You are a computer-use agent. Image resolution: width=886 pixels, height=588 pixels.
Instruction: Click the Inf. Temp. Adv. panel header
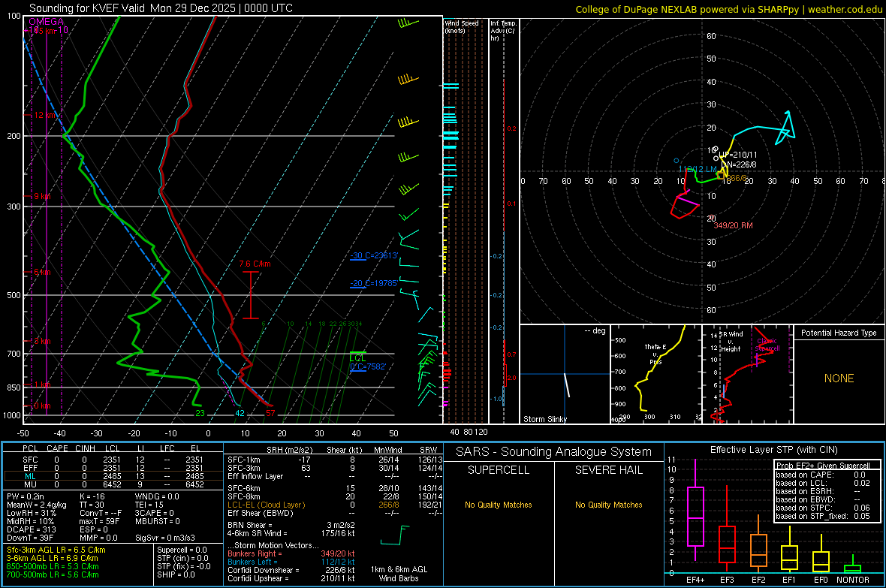[504, 31]
